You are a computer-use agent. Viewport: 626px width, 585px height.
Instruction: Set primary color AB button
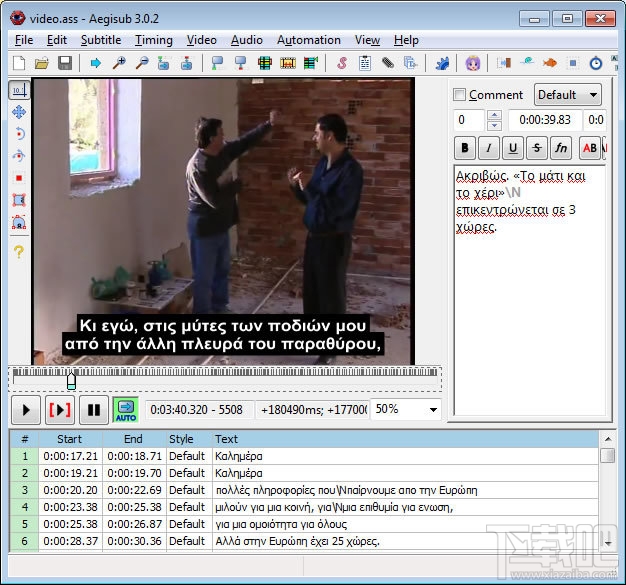pyautogui.click(x=589, y=148)
